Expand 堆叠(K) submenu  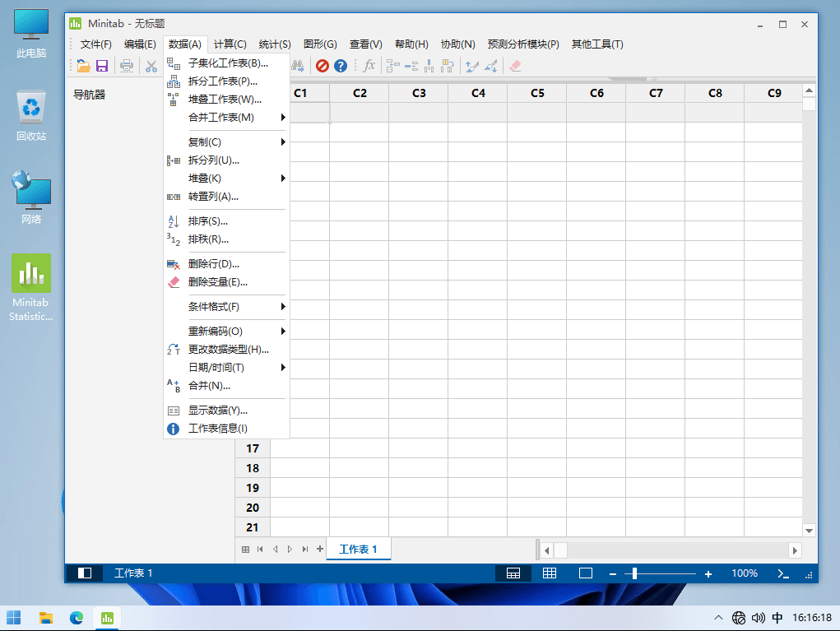point(226,179)
